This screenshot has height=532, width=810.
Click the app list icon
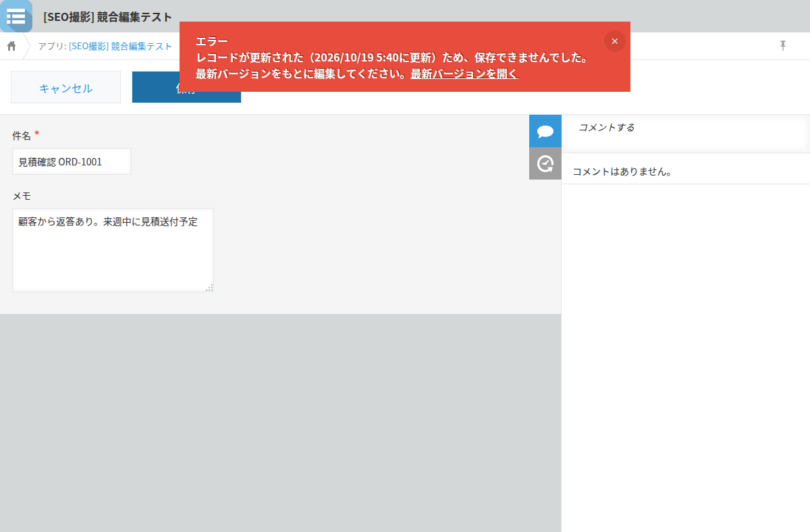pyautogui.click(x=16, y=16)
